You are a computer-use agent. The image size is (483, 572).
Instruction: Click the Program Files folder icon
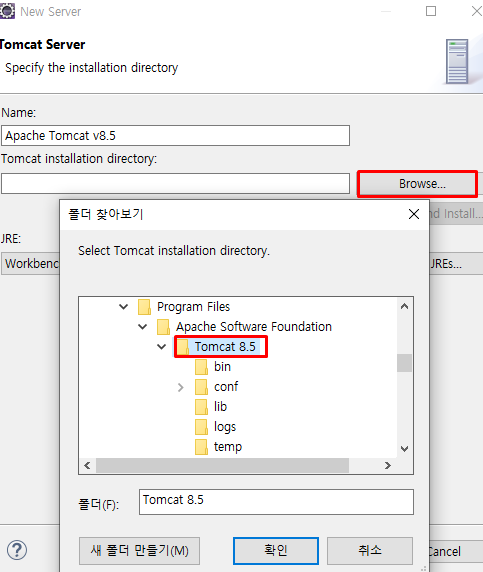pyautogui.click(x=144, y=307)
